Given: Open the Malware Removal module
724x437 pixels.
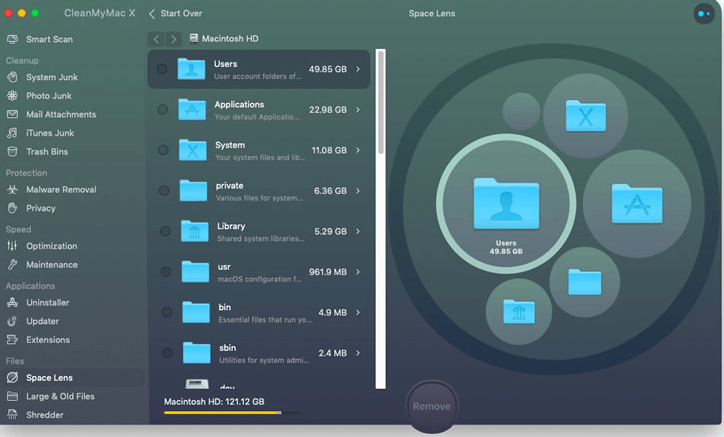Looking at the screenshot, I should tap(61, 189).
